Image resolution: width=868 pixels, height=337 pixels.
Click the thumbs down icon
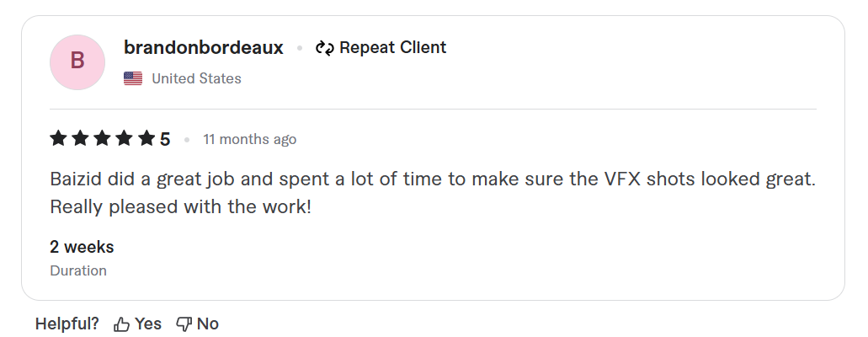184,324
